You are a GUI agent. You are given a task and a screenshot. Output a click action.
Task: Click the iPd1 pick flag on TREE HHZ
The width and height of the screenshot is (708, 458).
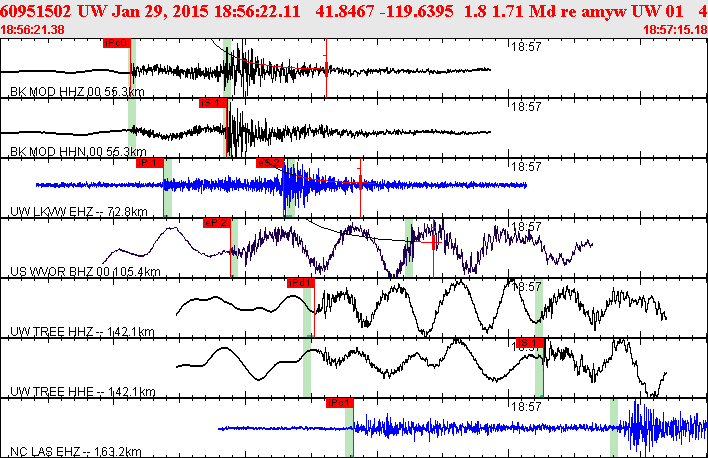(301, 284)
